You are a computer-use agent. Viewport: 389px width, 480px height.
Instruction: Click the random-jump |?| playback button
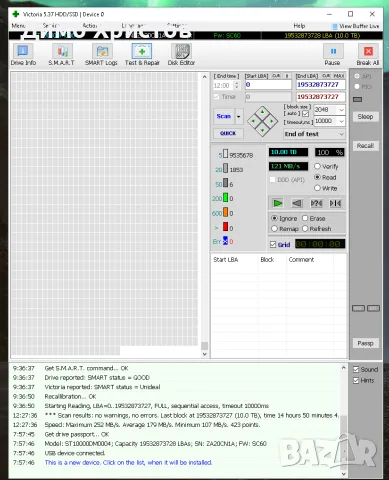pos(316,203)
